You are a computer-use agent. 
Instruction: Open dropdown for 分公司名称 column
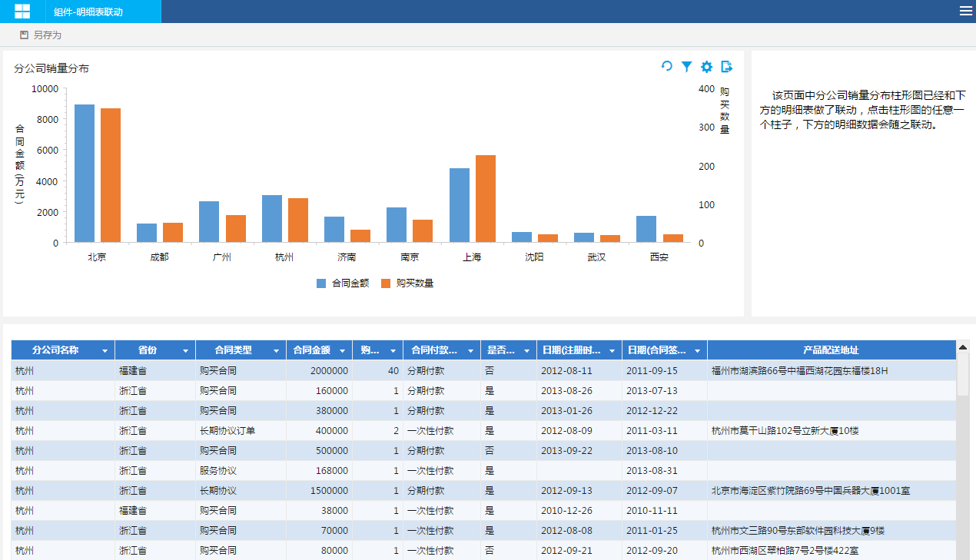[105, 350]
